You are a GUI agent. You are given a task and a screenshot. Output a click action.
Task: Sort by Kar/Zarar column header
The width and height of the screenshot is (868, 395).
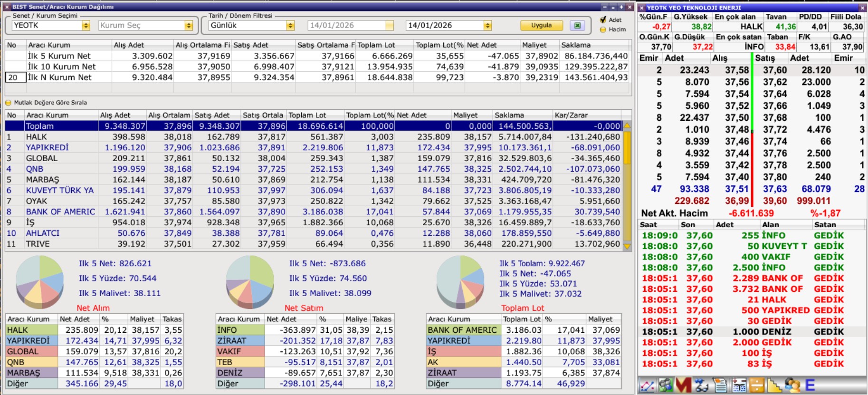587,115
